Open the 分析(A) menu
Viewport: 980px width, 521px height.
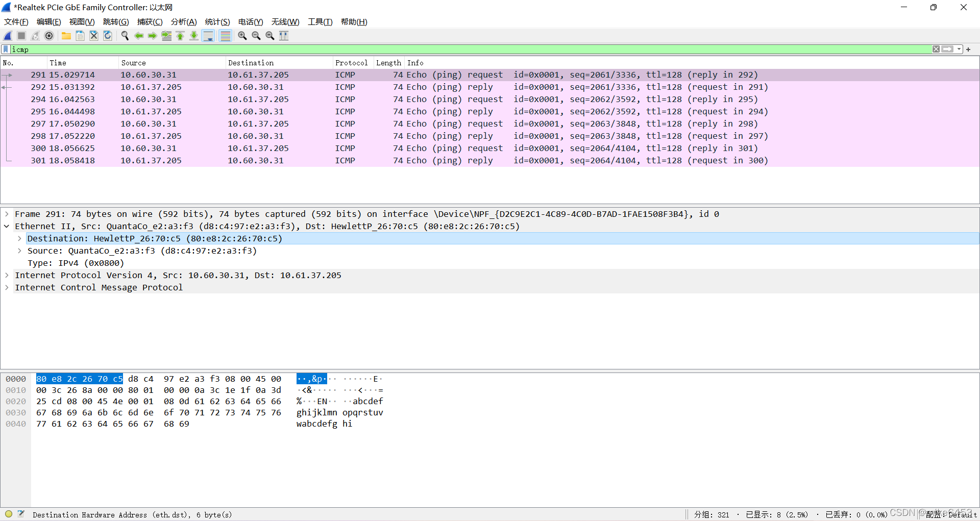(x=184, y=22)
